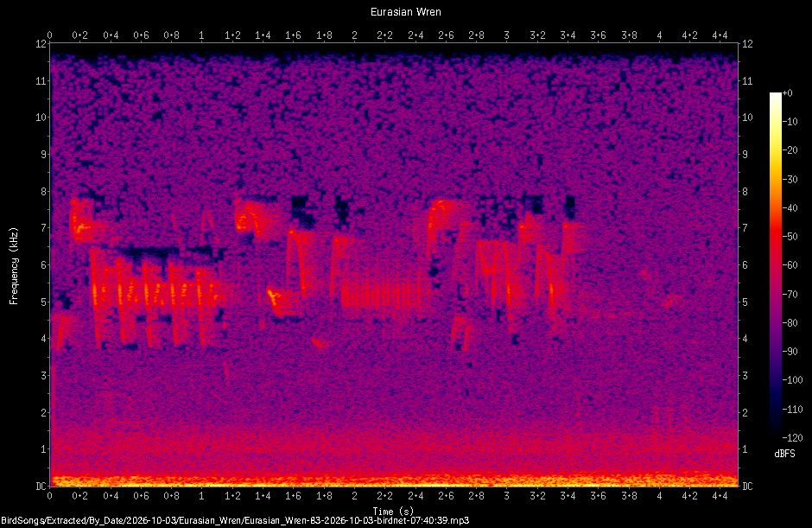Click the "Frequency (kHz)" axis label

click(14, 266)
